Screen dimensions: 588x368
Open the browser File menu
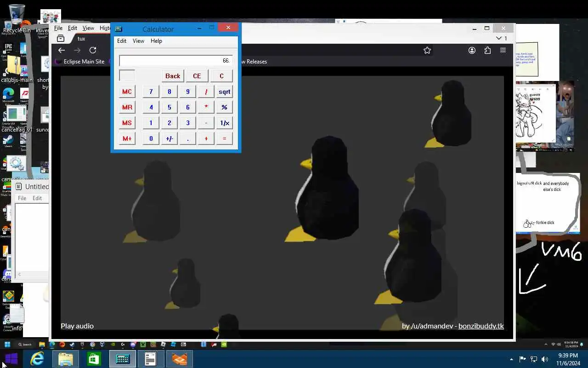pyautogui.click(x=58, y=28)
